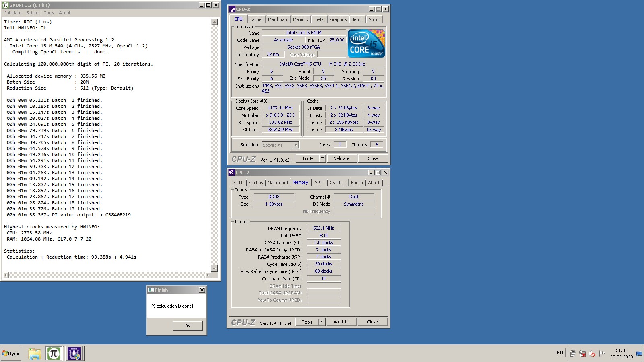
Task: Click the Action Center flag tray icon
Action: click(602, 354)
